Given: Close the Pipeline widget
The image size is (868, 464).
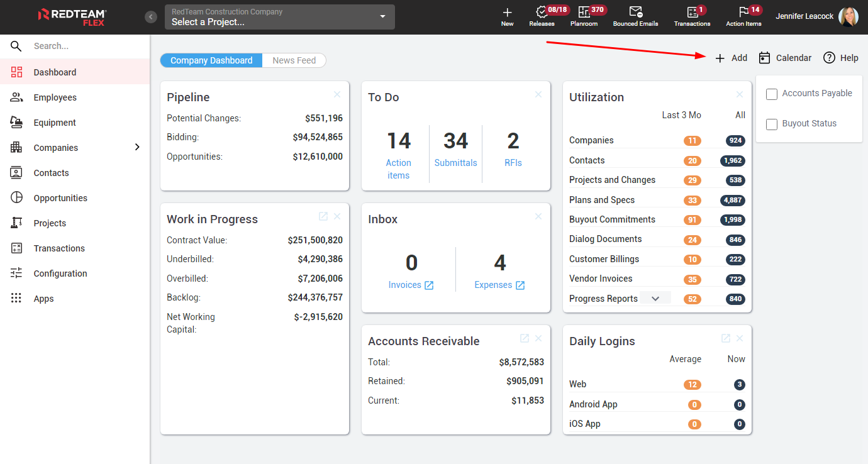Looking at the screenshot, I should pyautogui.click(x=337, y=94).
